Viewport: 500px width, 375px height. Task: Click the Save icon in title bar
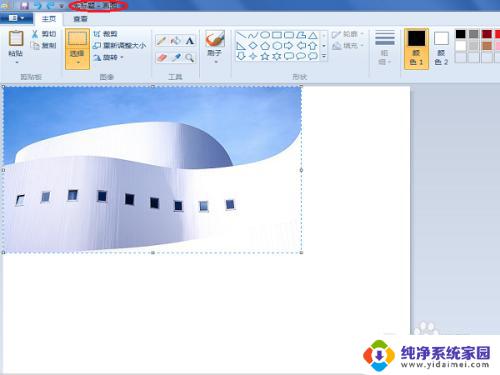click(x=24, y=5)
